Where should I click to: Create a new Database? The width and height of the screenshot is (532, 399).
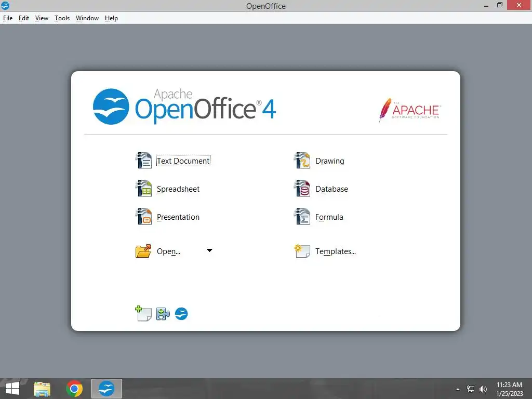332,189
